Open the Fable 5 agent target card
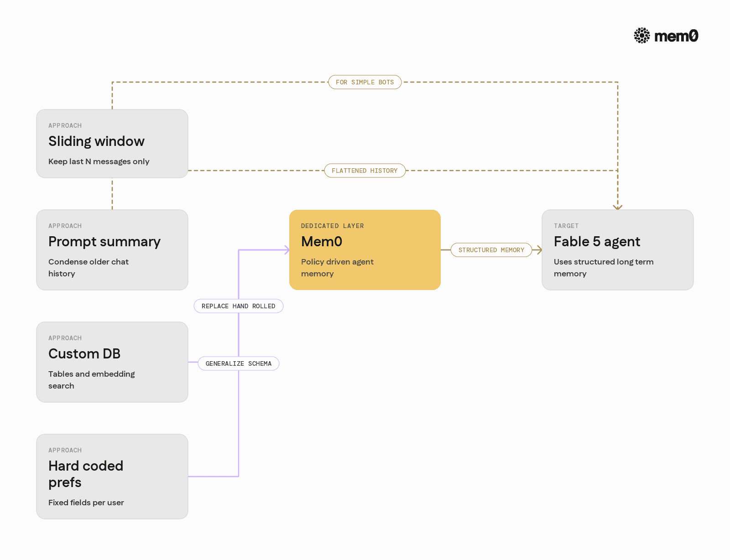 tap(618, 250)
